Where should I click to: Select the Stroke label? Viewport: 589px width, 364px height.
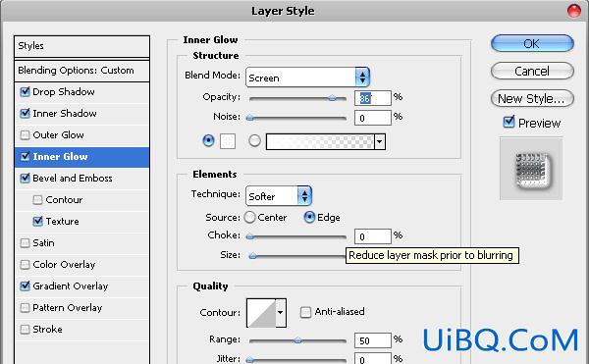click(x=48, y=330)
